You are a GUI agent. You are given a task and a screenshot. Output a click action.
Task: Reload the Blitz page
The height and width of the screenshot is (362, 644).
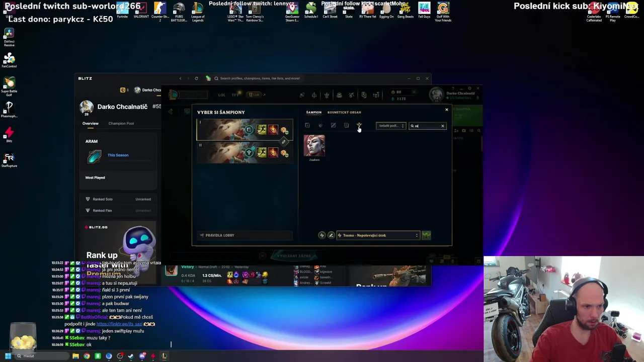pos(196,78)
